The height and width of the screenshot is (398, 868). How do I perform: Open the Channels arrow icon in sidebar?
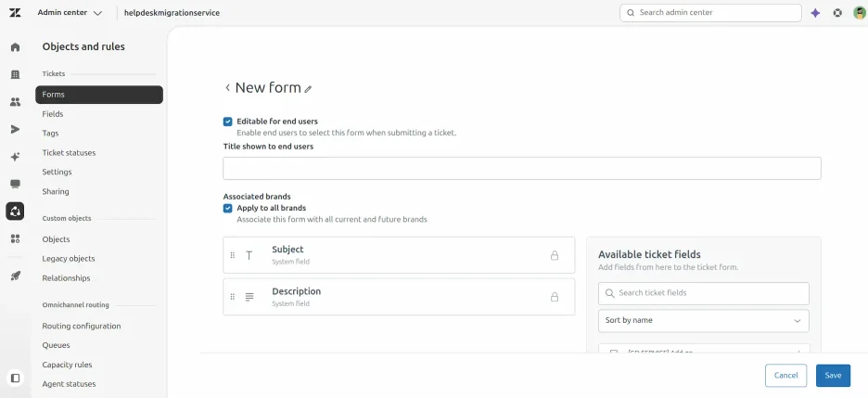tap(15, 129)
